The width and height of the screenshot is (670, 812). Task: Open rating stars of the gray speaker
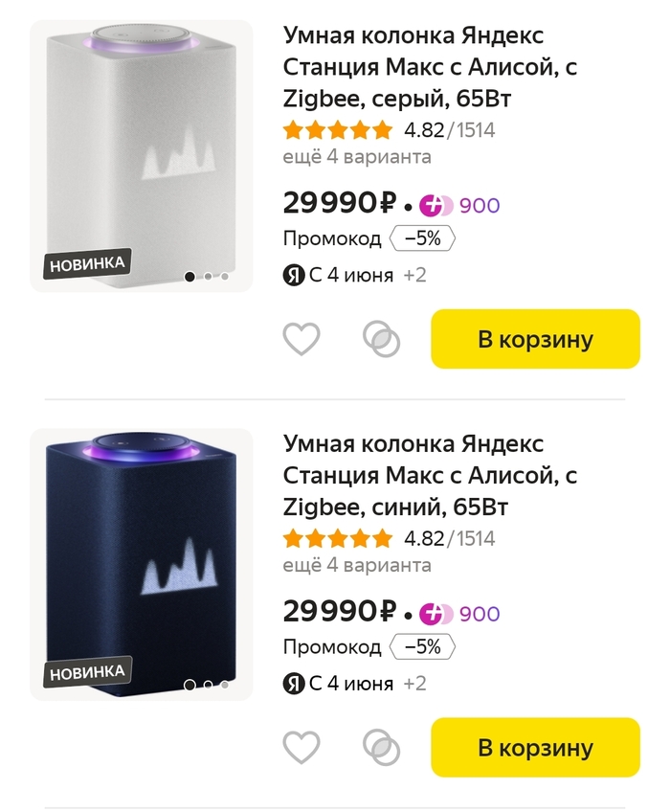click(338, 130)
